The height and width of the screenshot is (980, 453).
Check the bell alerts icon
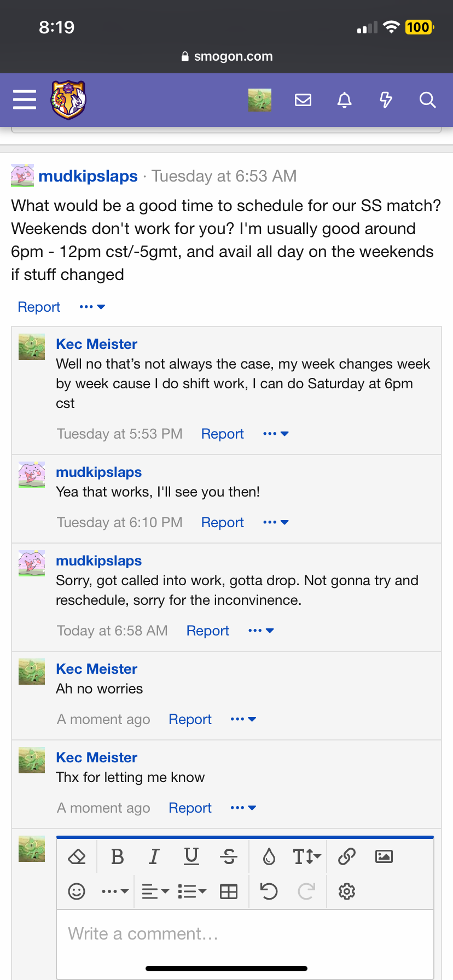tap(344, 100)
